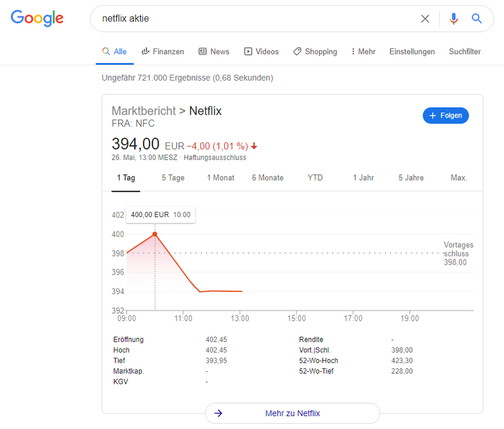Open the Haftungsausschluss disclaimer link
Viewport: 504px width, 429px height.
[215, 158]
